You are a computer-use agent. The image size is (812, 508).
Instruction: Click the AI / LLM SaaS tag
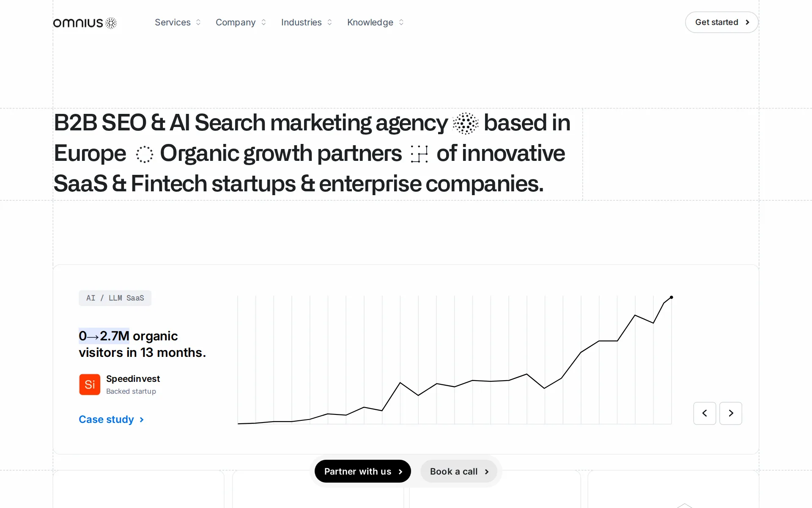pyautogui.click(x=115, y=298)
